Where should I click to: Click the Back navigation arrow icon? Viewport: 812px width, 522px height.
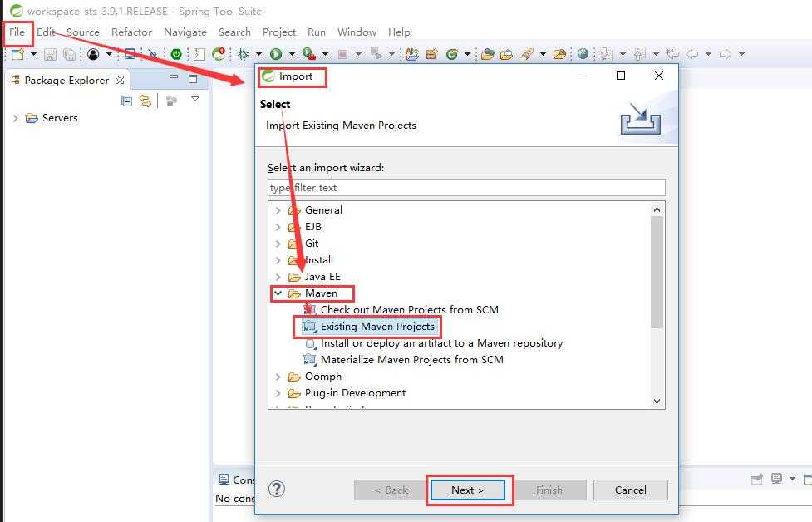point(692,54)
